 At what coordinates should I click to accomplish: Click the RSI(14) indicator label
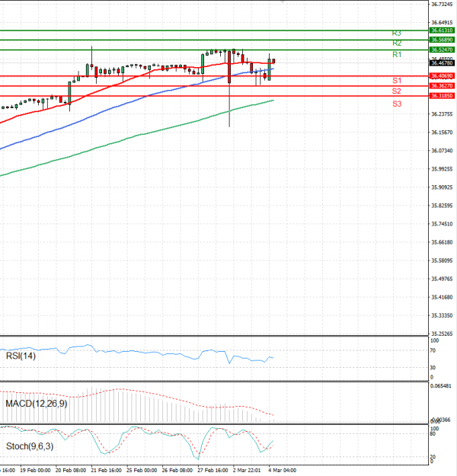click(21, 356)
